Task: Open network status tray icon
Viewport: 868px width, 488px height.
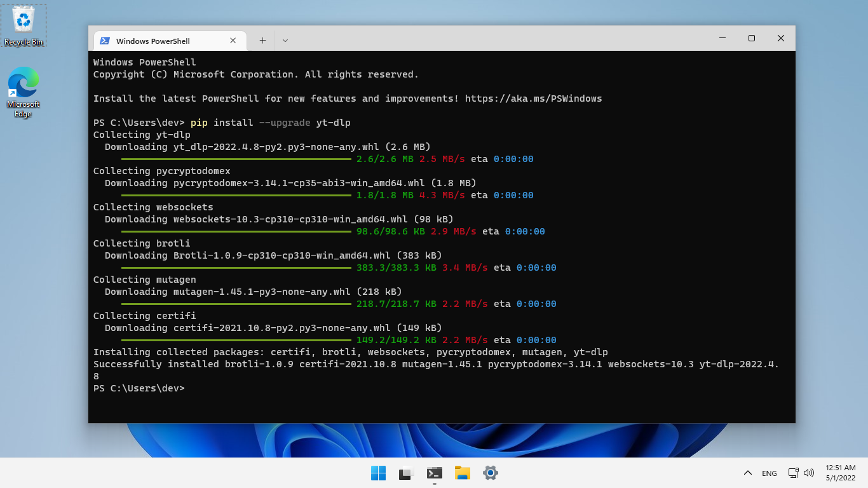Action: [x=793, y=473]
